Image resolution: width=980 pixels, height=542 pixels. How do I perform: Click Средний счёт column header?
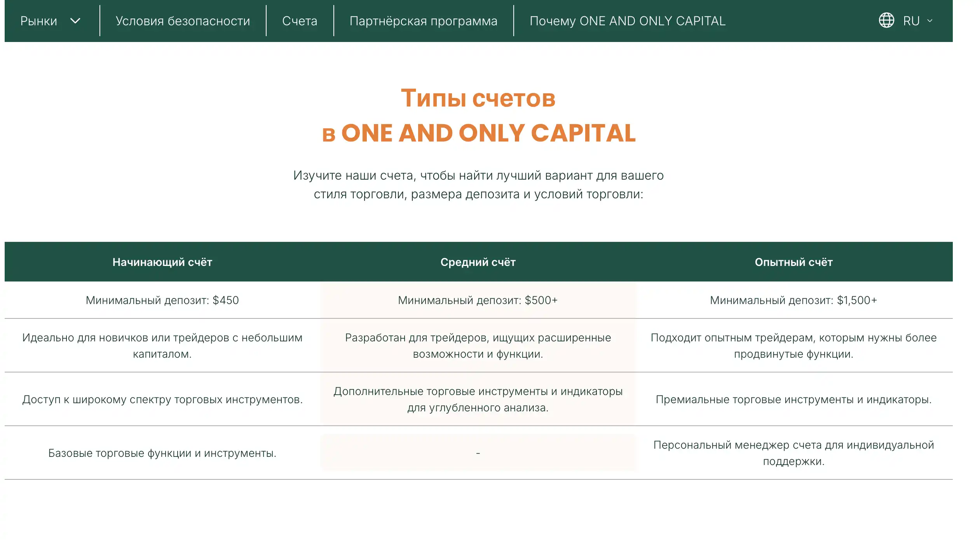tap(478, 262)
